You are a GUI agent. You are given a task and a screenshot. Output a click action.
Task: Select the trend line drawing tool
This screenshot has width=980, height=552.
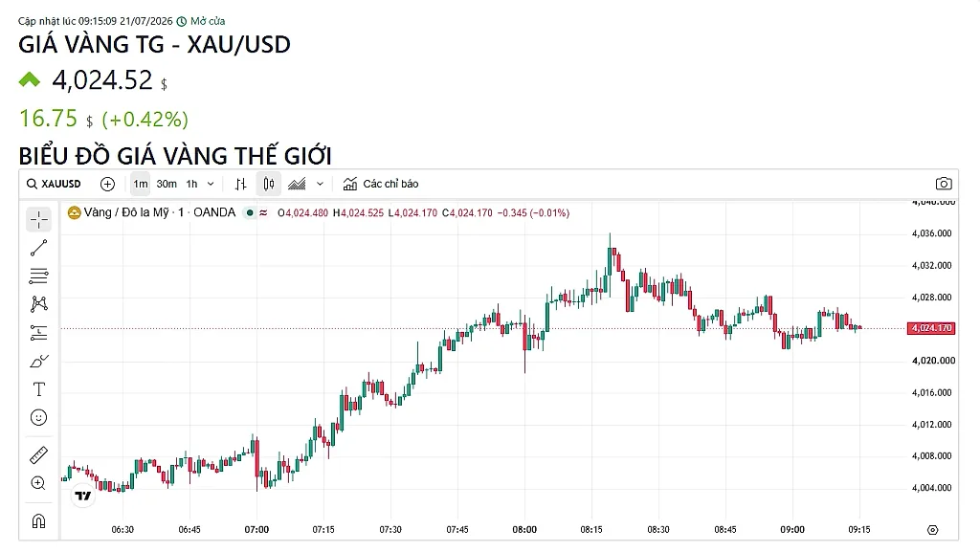pos(38,248)
